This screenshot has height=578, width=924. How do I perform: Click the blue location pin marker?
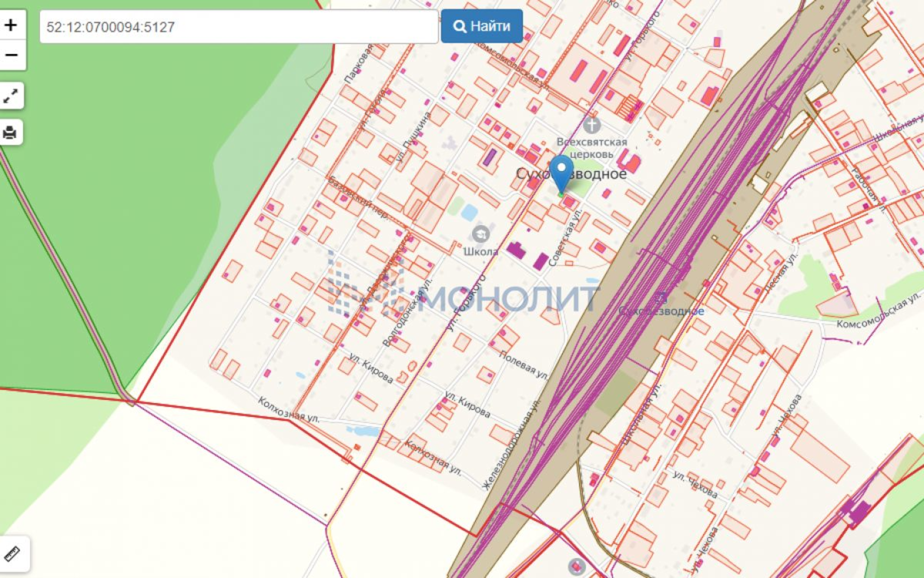[561, 174]
